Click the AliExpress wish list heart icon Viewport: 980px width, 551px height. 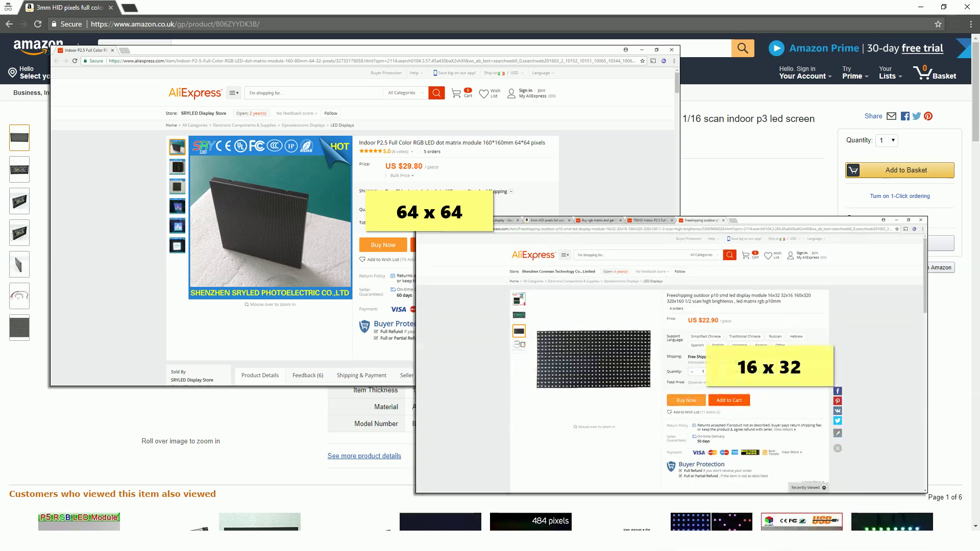(x=483, y=93)
